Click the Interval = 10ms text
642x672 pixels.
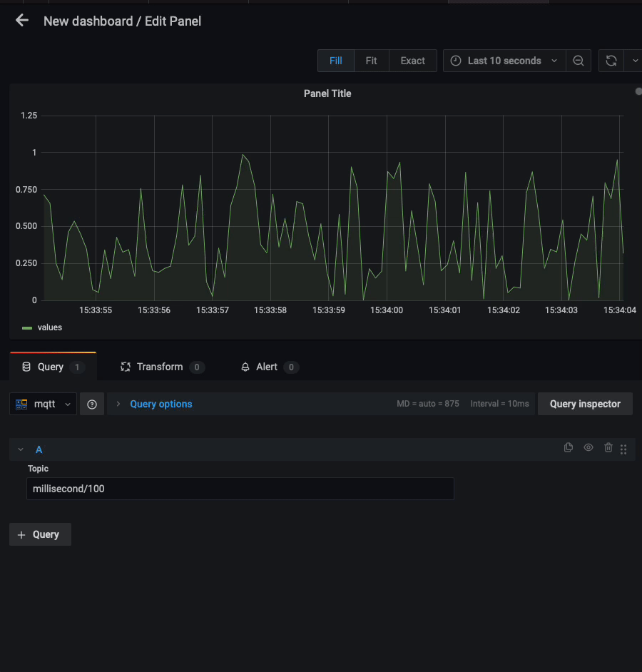pos(500,404)
